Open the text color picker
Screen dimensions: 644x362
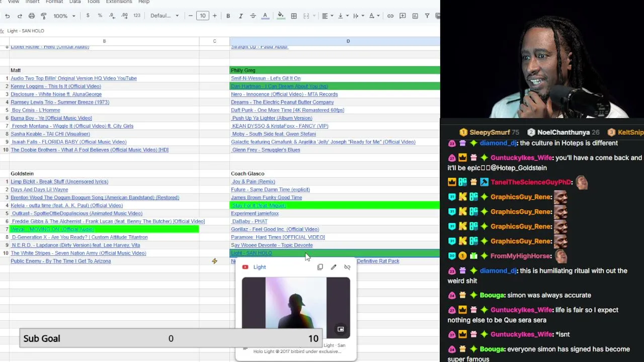tap(265, 16)
